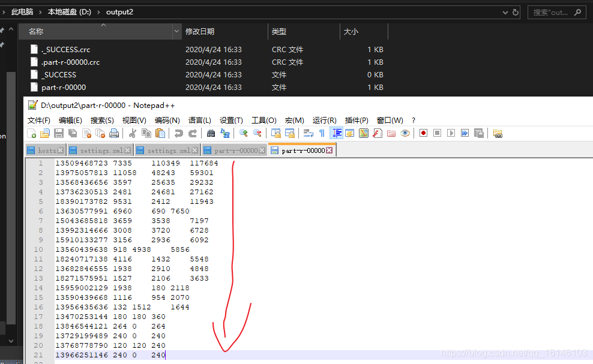The width and height of the screenshot is (593, 364).
Task: Click the Paste clipboard icon
Action: coord(160,133)
